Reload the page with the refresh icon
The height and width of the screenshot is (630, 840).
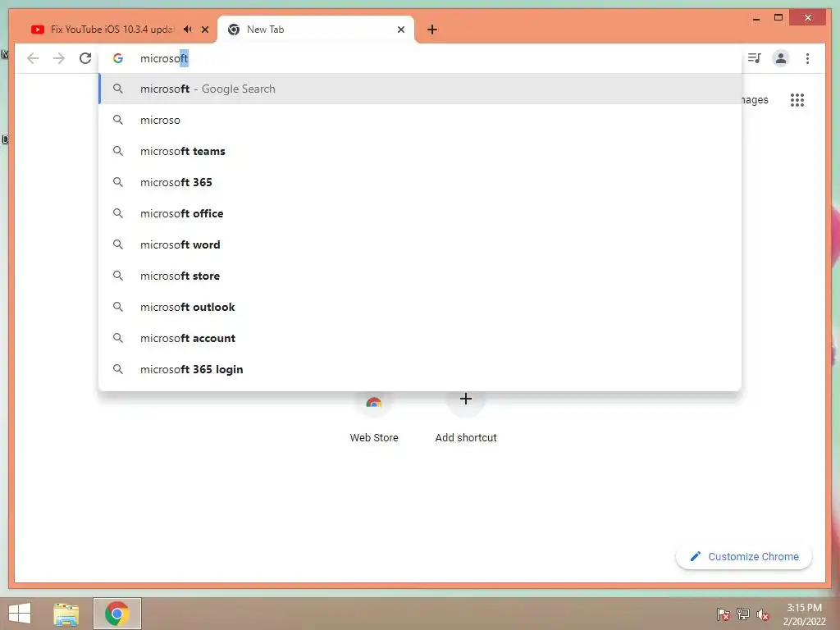tap(85, 58)
